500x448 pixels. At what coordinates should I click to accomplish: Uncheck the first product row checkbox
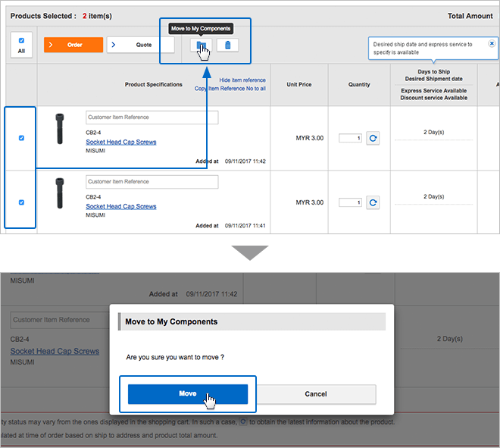pyautogui.click(x=21, y=138)
